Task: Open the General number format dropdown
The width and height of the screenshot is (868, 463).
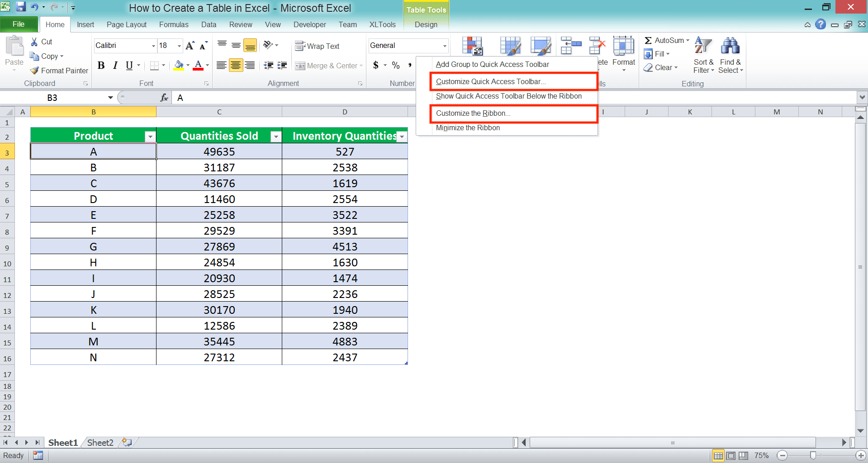Action: point(445,46)
